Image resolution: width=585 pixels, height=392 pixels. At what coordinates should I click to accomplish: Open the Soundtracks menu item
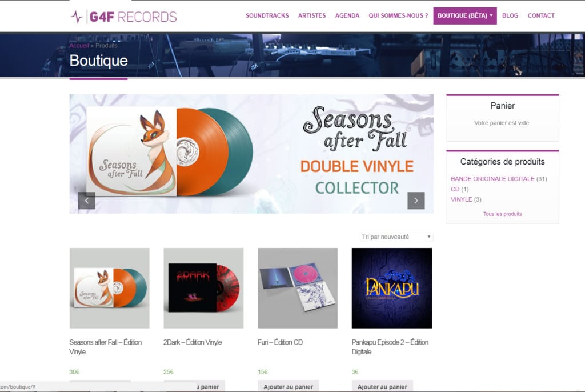pos(267,15)
